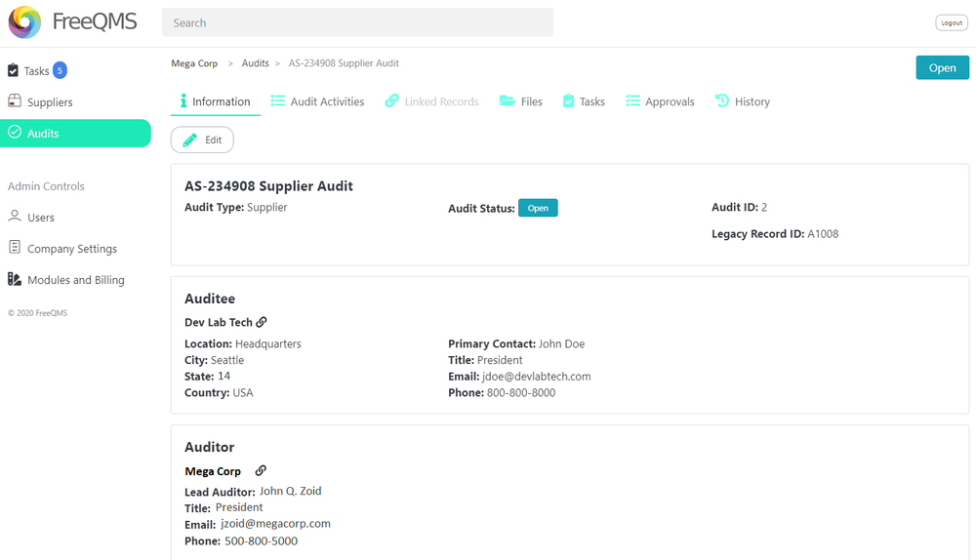Click the Open button at top right
This screenshot has height=560, width=976.
(x=943, y=68)
